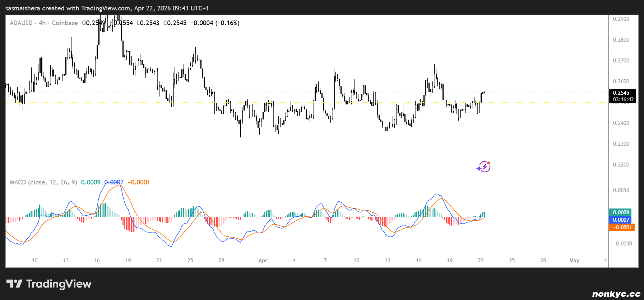644x300 pixels.
Task: Click the 0.2200 price axis label
Action: [x=621, y=165]
